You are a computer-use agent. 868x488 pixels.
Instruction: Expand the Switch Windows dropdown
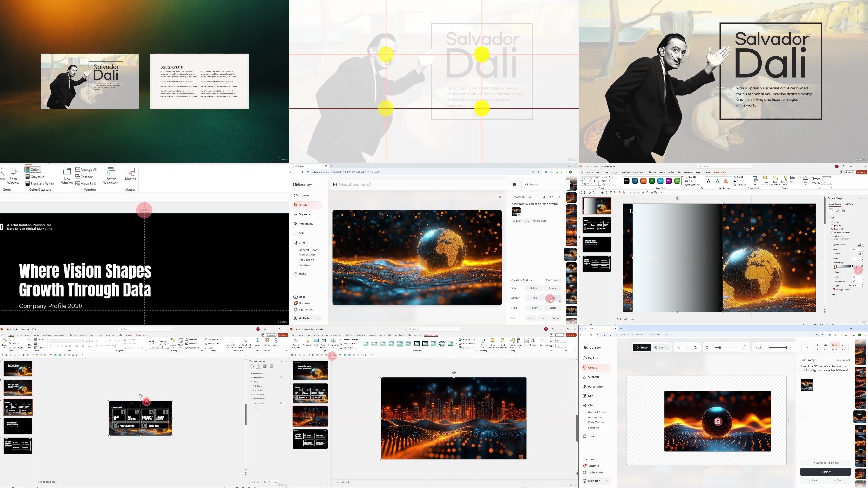pos(111,176)
